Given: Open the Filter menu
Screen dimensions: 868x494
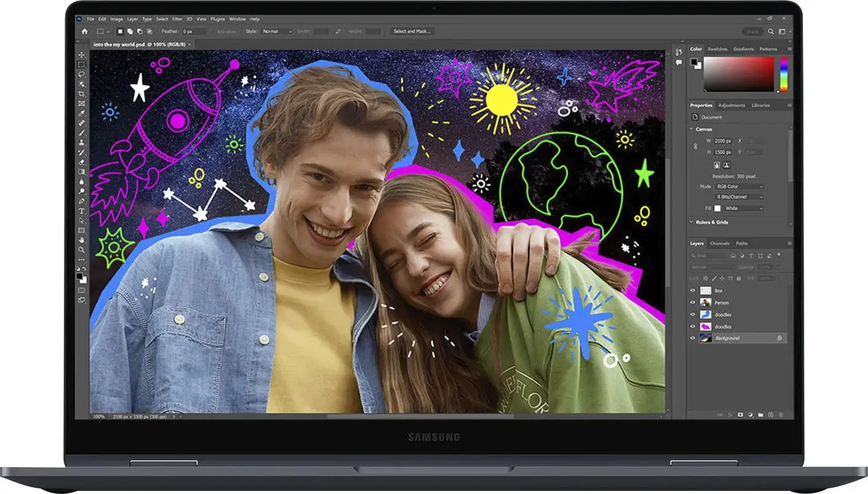Looking at the screenshot, I should pyautogui.click(x=177, y=19).
